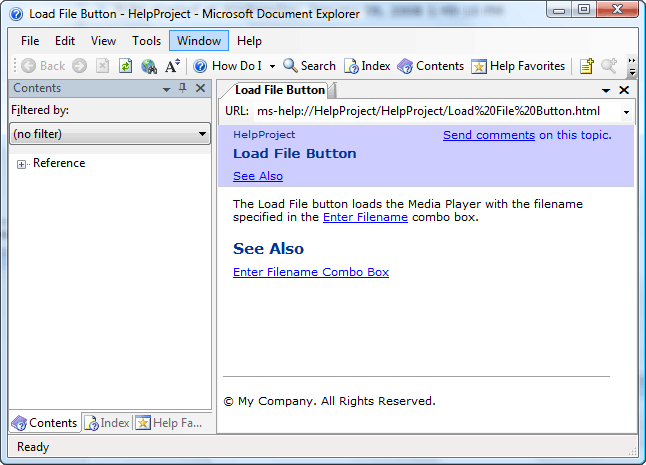The image size is (646, 465).
Task: Click the Ready status bar text
Action: 33,447
